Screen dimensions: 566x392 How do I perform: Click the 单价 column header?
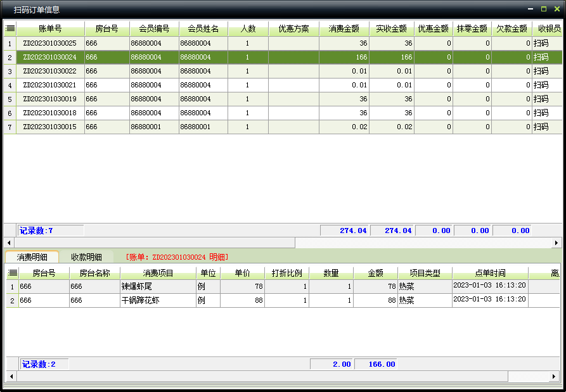click(x=242, y=273)
